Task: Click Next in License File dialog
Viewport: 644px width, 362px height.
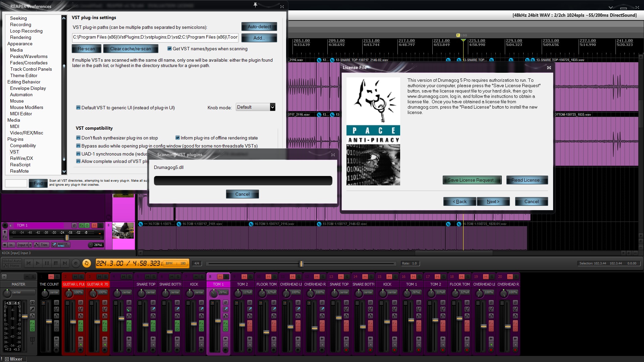Action: pyautogui.click(x=493, y=201)
